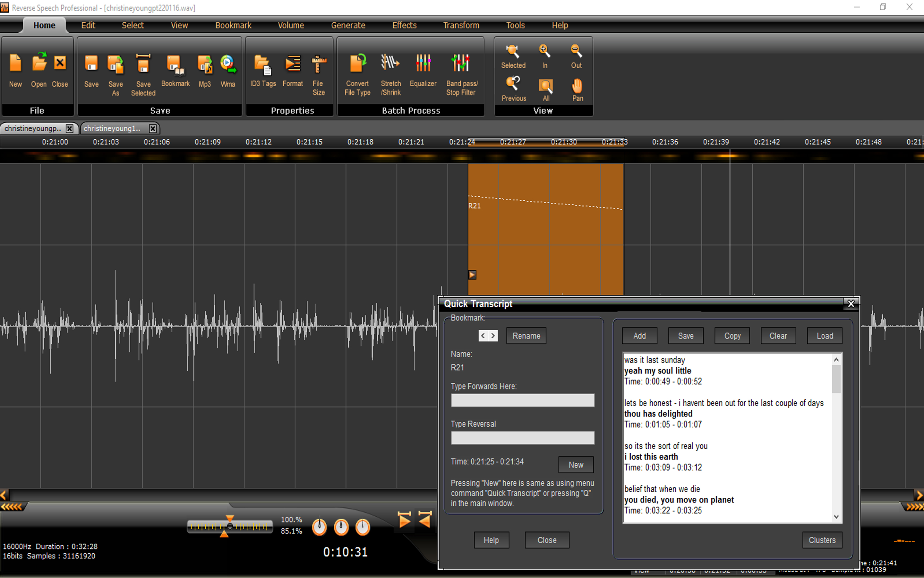Click the File Size icon
The width and height of the screenshot is (924, 578).
(319, 64)
